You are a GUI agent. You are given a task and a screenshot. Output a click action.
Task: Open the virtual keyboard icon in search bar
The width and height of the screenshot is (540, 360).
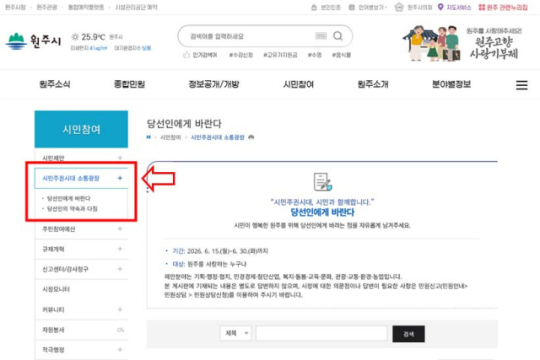(321, 36)
